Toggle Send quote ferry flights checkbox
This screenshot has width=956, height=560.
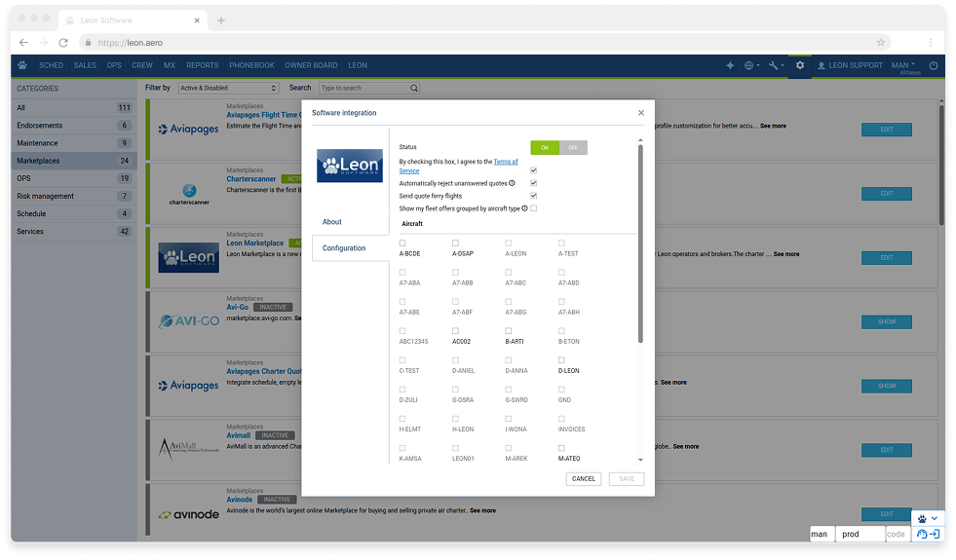click(533, 196)
